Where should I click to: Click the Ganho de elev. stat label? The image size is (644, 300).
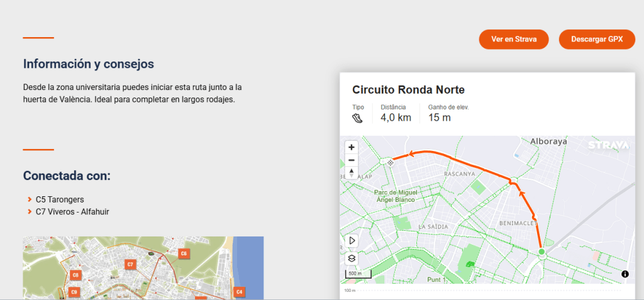[448, 108]
